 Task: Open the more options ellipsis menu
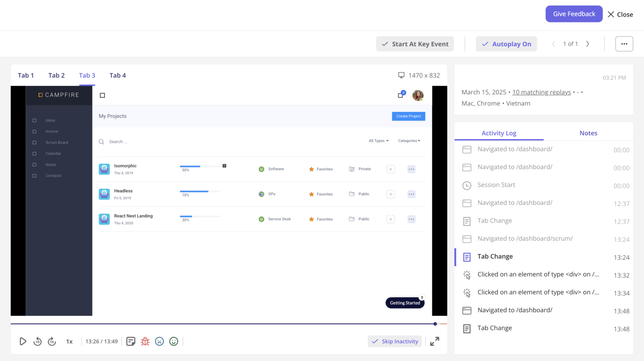[x=624, y=44]
